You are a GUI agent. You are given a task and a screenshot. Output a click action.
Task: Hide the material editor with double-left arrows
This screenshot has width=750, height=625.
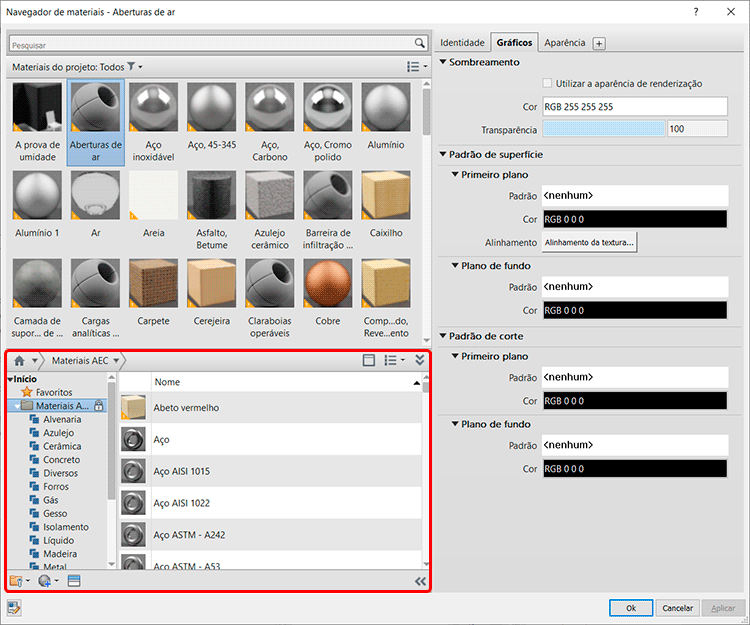tap(420, 581)
